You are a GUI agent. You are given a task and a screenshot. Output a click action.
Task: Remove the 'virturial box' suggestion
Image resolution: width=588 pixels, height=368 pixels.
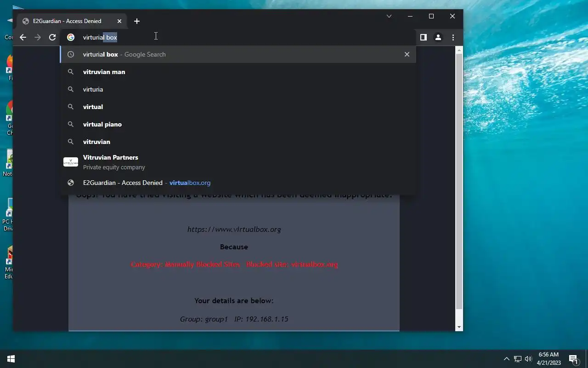[407, 54]
